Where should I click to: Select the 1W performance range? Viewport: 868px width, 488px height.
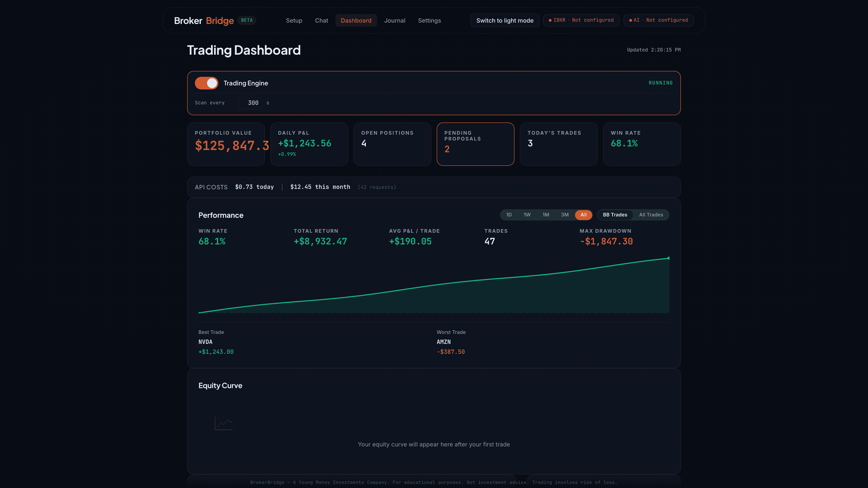point(527,215)
